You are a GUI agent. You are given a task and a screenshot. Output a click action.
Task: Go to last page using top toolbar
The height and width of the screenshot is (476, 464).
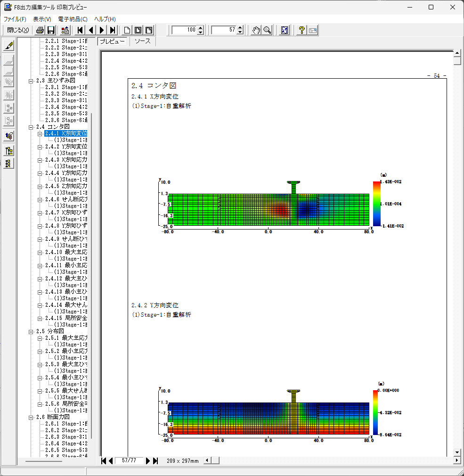[112, 30]
